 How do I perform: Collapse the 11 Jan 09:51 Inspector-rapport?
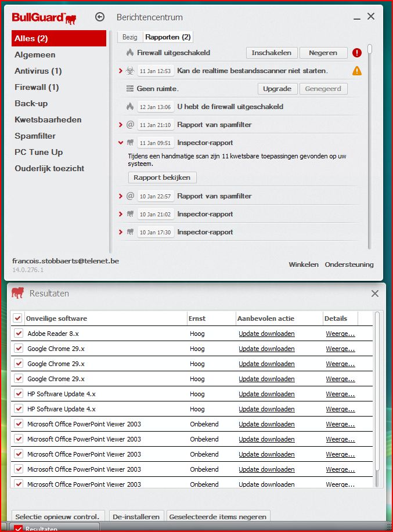(121, 143)
